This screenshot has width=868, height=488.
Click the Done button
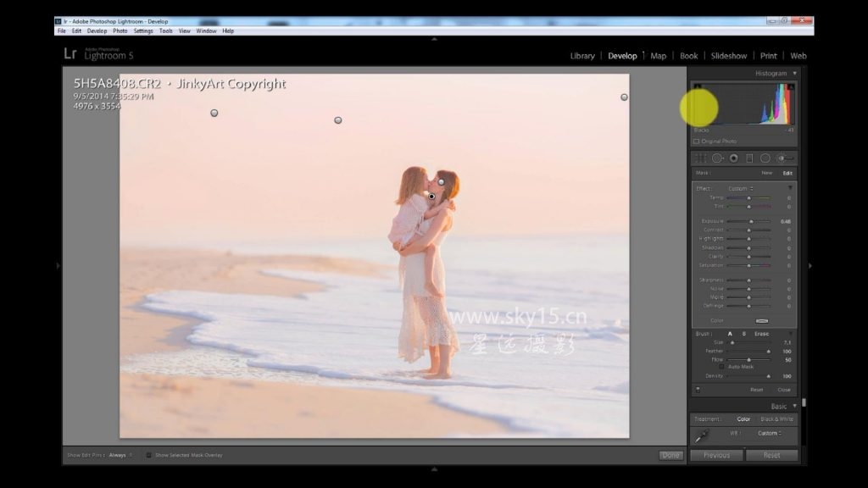670,455
